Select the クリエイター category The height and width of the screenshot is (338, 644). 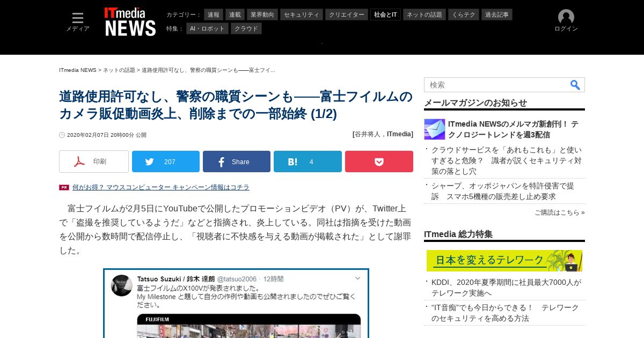click(x=347, y=14)
